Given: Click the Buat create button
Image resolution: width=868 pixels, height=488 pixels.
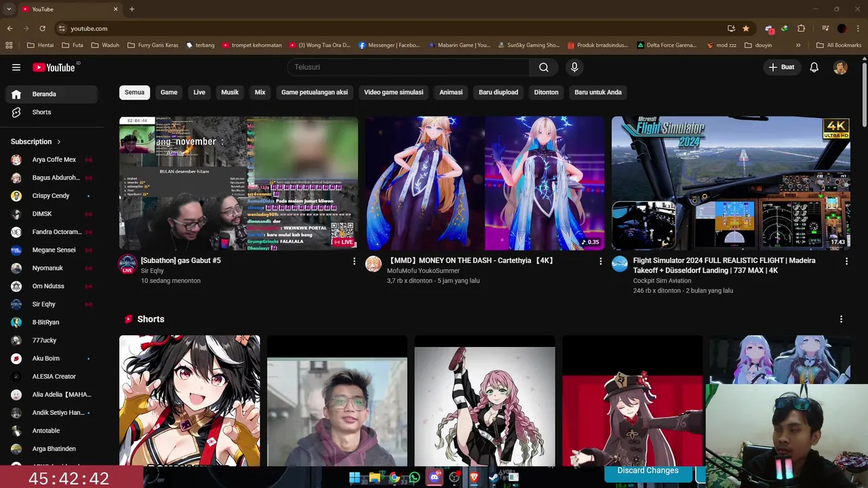Looking at the screenshot, I should tap(781, 67).
